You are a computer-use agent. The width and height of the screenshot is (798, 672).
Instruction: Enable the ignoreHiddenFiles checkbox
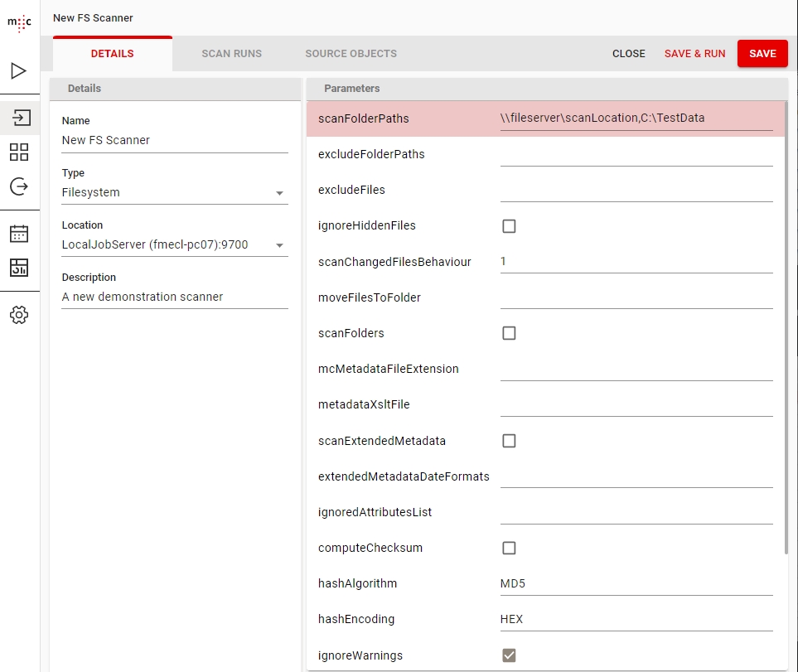pos(509,226)
